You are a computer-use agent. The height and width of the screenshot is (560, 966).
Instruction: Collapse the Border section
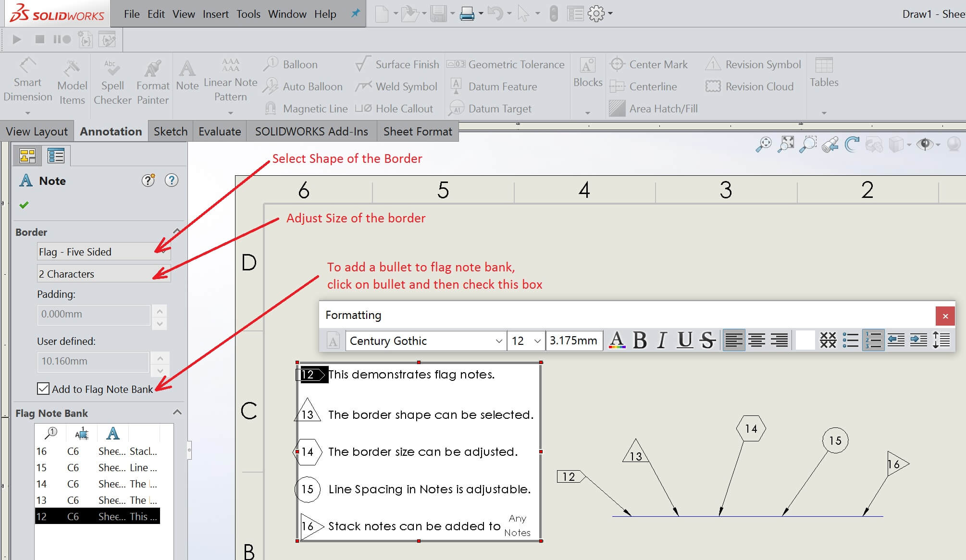[x=177, y=232]
